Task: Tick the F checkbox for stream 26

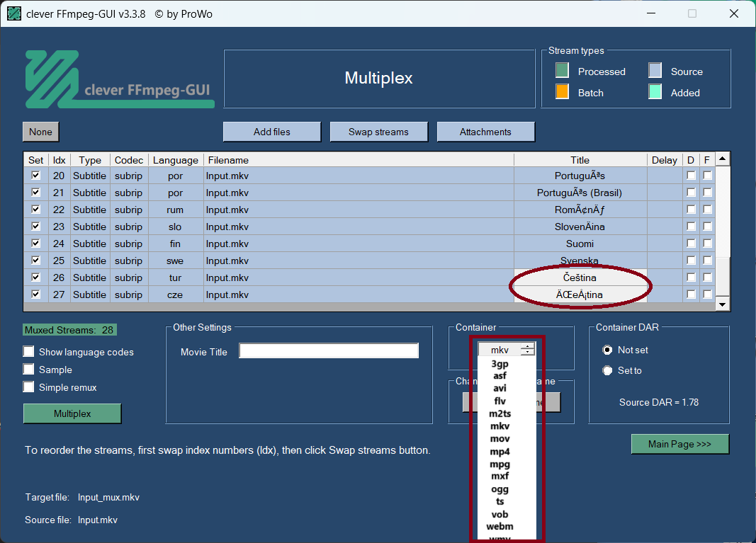Action: pos(707,277)
